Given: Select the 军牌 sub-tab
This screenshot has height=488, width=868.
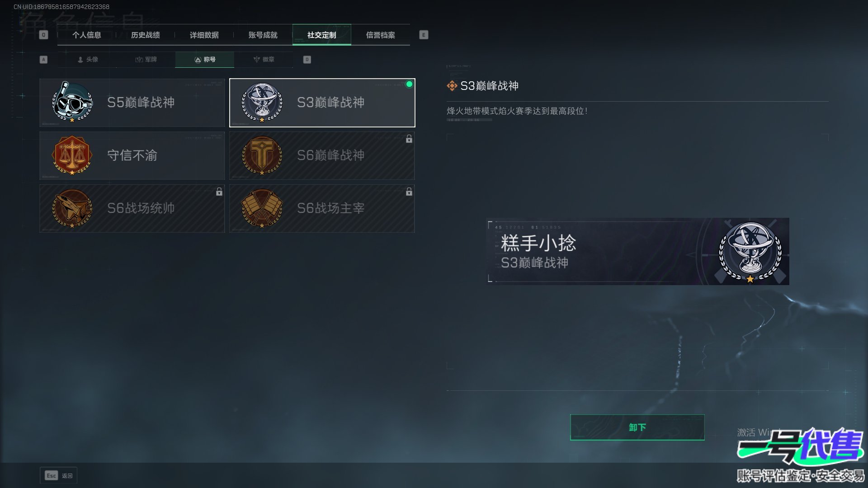Looking at the screenshot, I should click(146, 60).
